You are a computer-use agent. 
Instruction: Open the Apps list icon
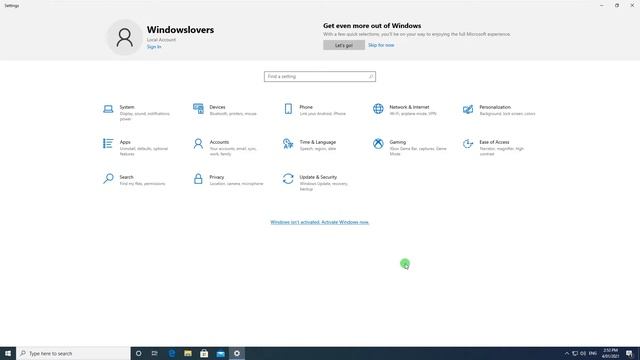108,143
